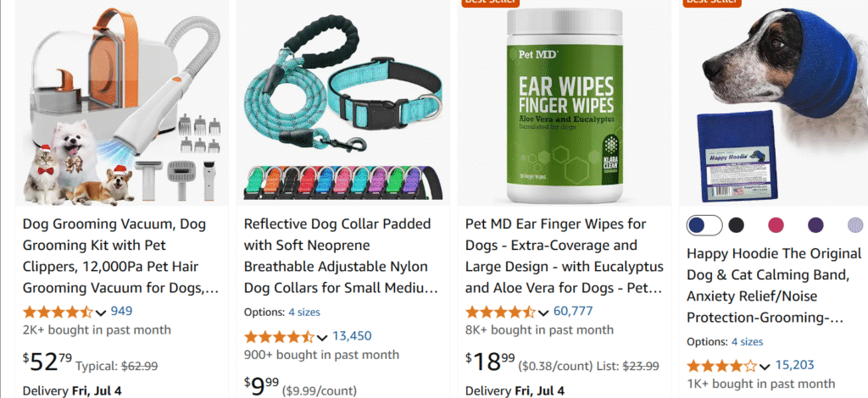Expand rating breakdown for Reflective Dog Collar
Screen dimensions: 868x398
pos(321,338)
